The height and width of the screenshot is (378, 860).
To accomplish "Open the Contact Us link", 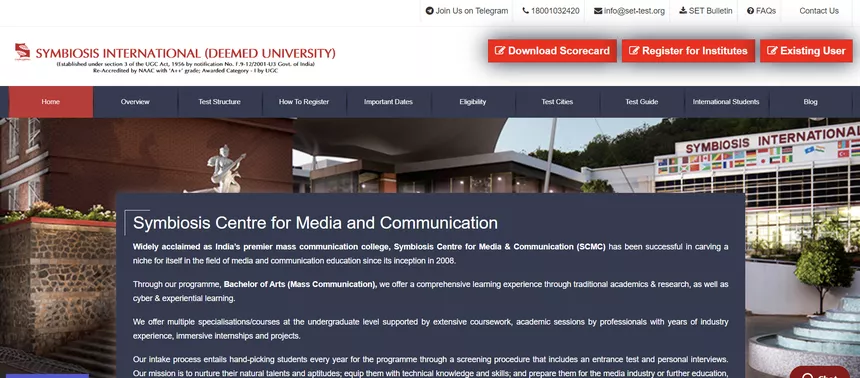I will tap(819, 11).
